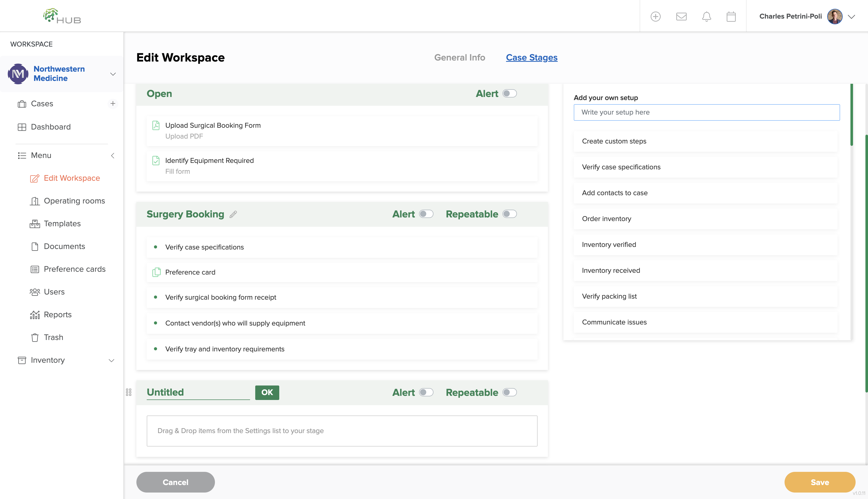The height and width of the screenshot is (499, 868).
Task: Collapse the Menu section chevron
Action: tap(112, 156)
